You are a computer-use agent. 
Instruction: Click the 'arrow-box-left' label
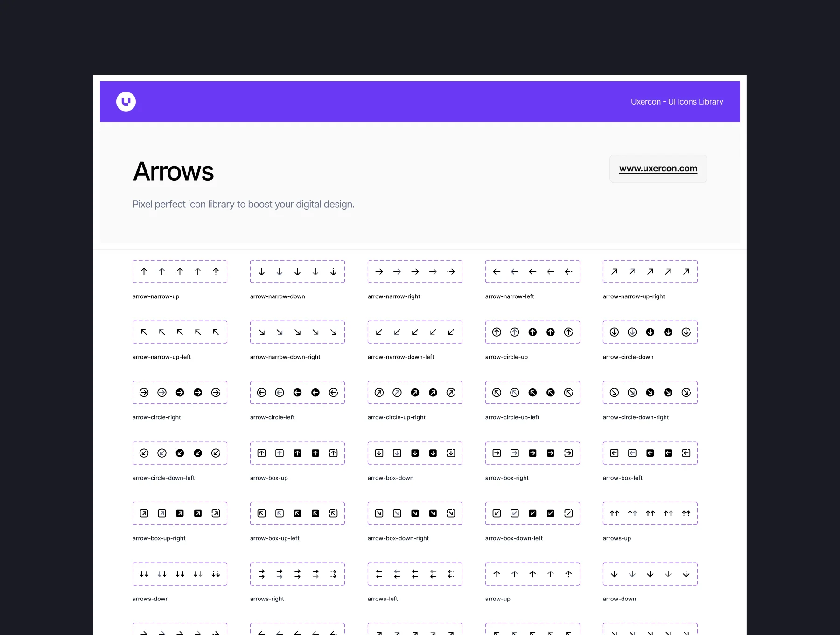(x=623, y=478)
